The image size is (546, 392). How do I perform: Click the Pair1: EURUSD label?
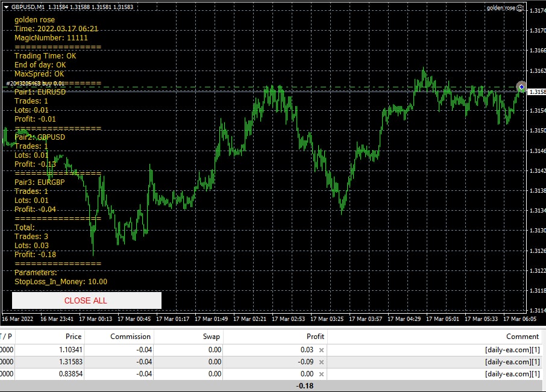(x=40, y=92)
